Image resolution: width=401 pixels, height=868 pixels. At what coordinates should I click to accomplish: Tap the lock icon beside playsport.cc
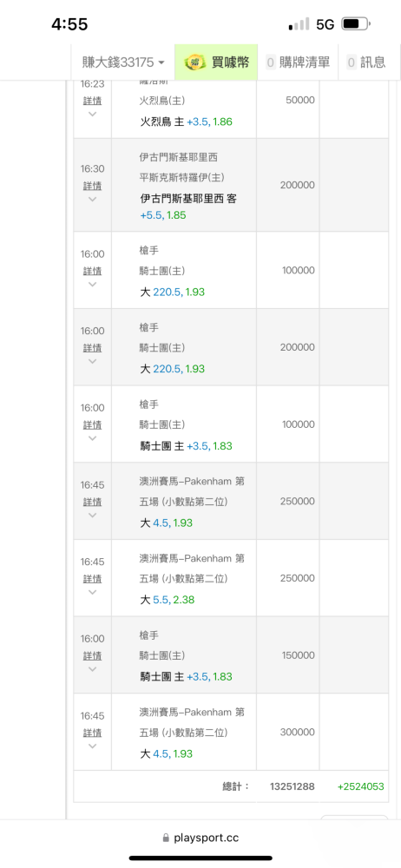click(x=166, y=838)
